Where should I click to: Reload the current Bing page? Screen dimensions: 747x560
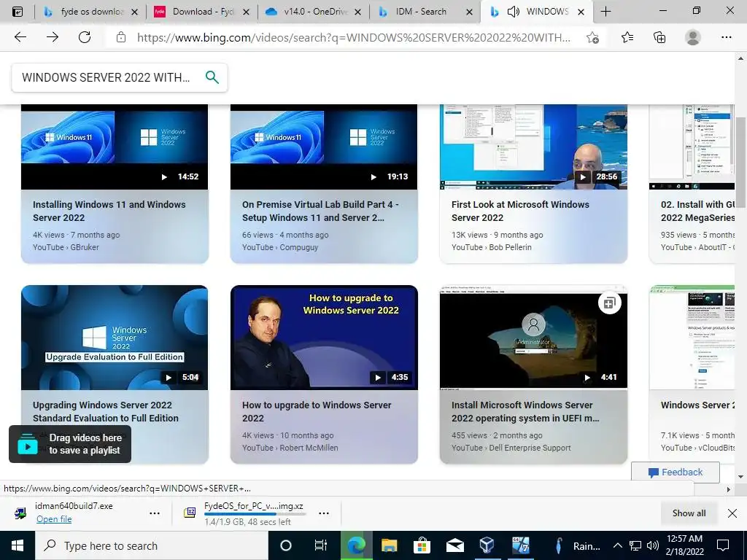pyautogui.click(x=85, y=37)
